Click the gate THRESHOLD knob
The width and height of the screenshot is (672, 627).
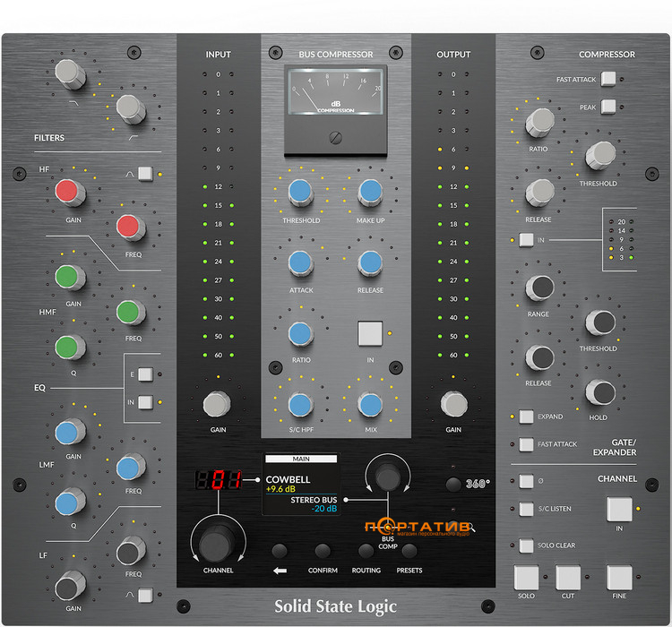click(x=600, y=322)
